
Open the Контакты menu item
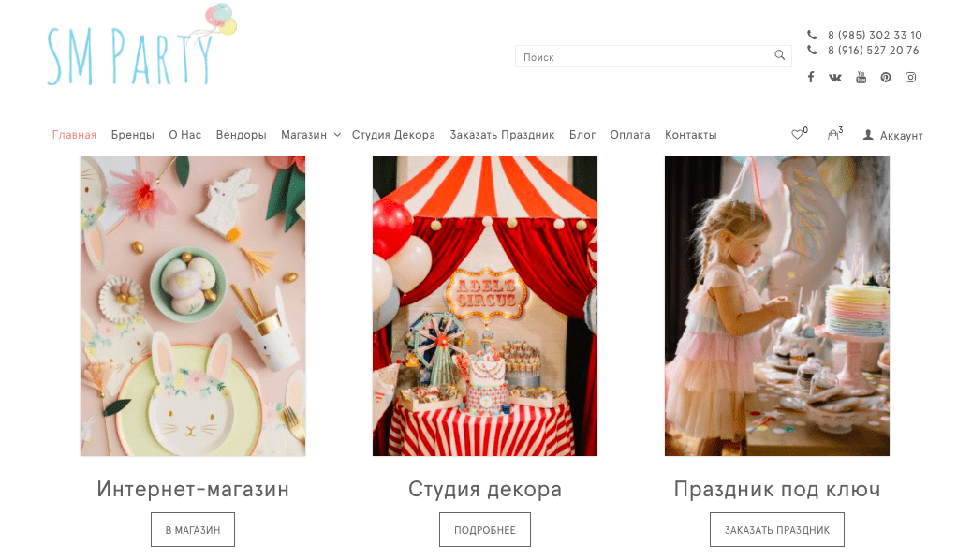[x=690, y=135]
